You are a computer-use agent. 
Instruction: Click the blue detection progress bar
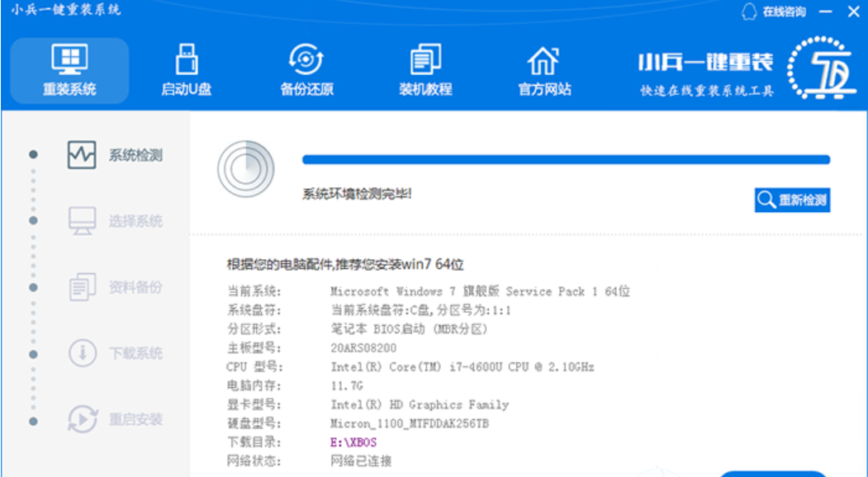566,160
